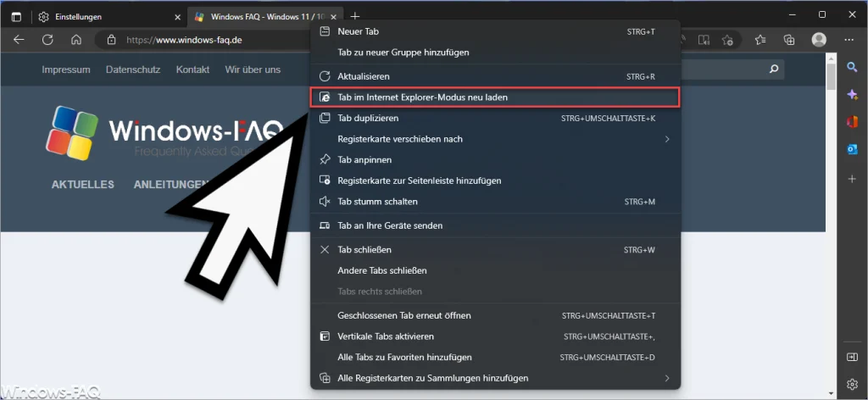This screenshot has height=400, width=868.
Task: Open the Outlook sidebar icon
Action: 852,150
